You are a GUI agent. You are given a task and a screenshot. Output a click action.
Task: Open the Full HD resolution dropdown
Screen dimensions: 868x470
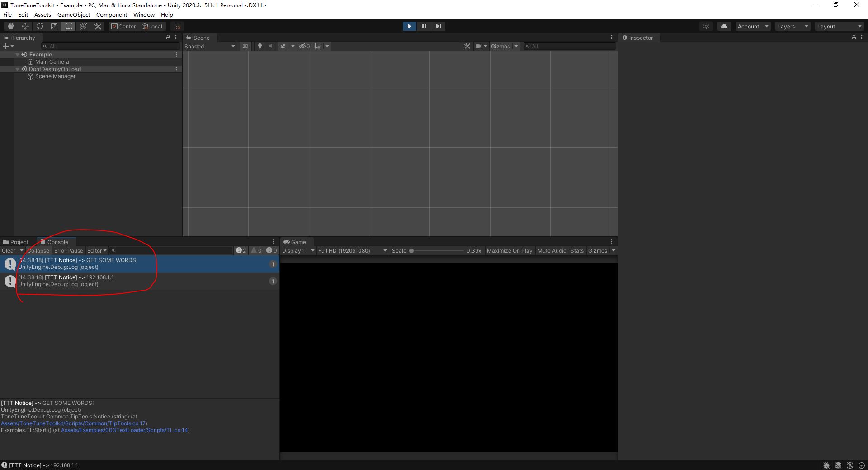[352, 251]
